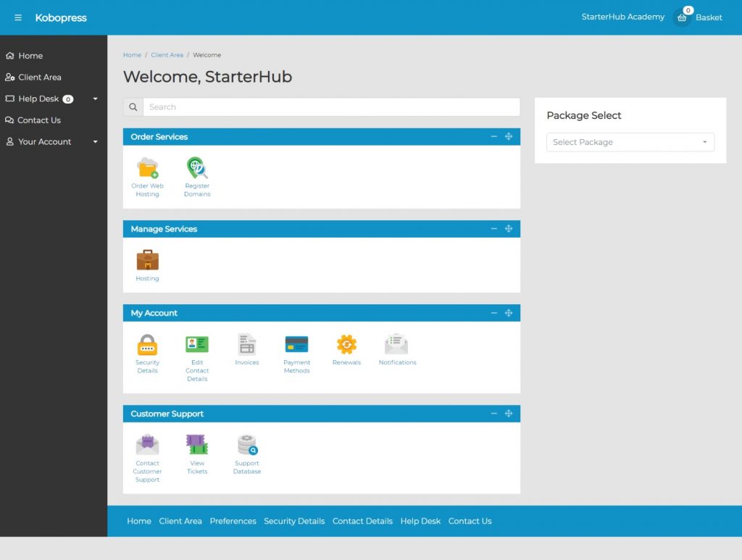Click the Home breadcrumb link

pyautogui.click(x=132, y=55)
